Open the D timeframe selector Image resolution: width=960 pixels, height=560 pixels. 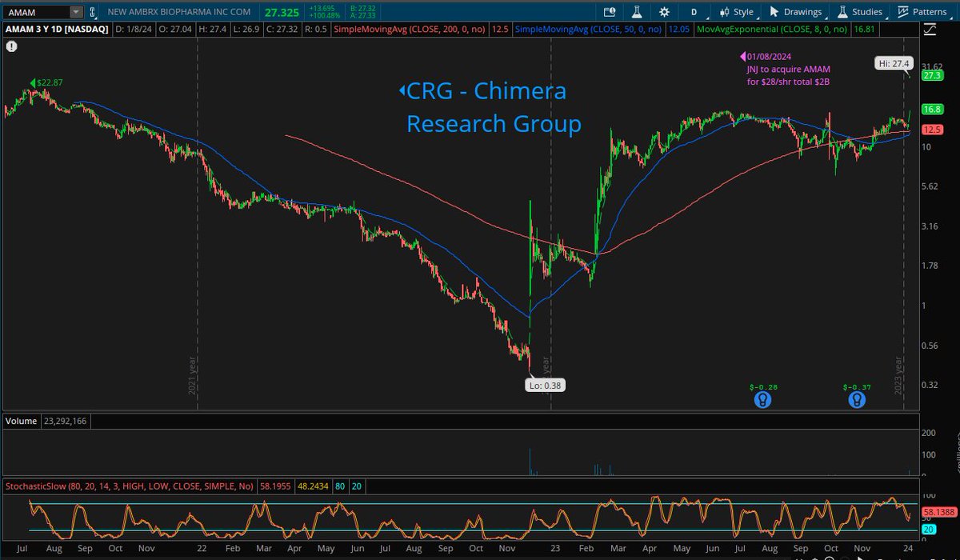[694, 12]
